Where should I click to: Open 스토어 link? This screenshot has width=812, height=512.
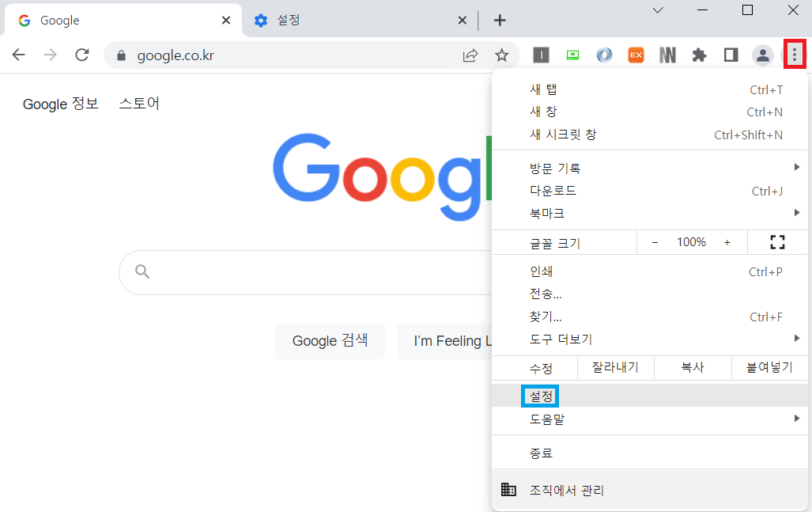tap(139, 103)
